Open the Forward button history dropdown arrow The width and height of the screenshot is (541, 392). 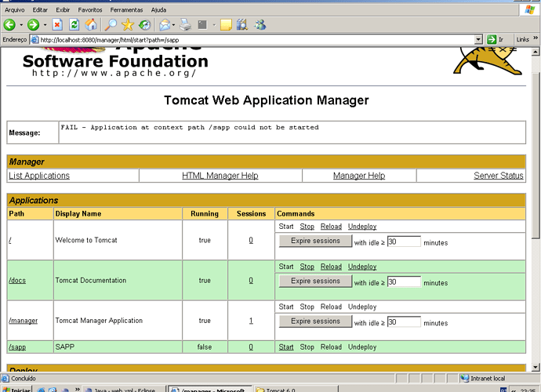pos(45,25)
